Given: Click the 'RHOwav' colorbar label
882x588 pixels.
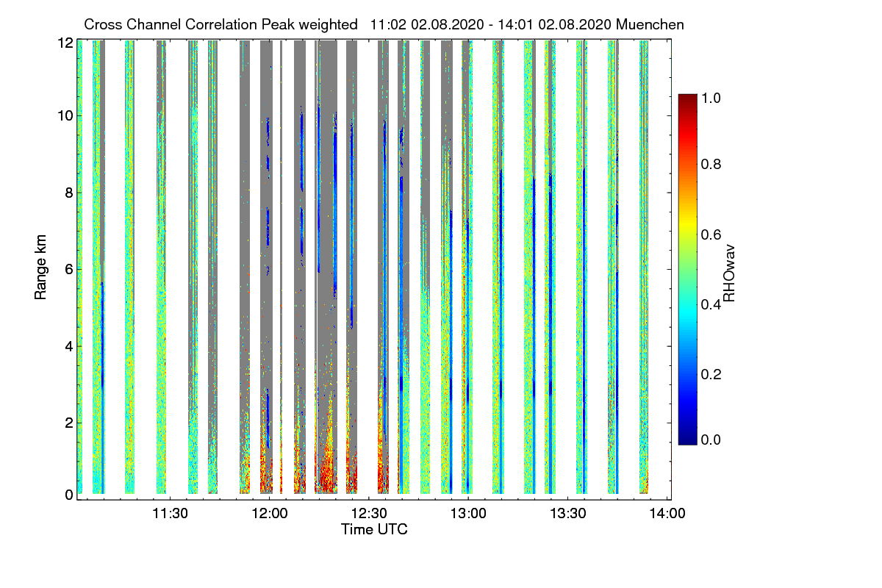Looking at the screenshot, I should tap(729, 273).
